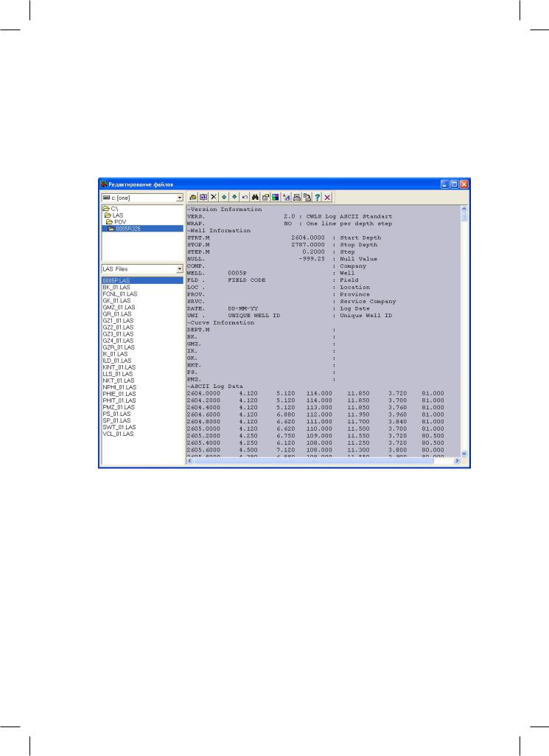
Task: Click the horizontal scrollbar left arrow
Action: [189, 462]
